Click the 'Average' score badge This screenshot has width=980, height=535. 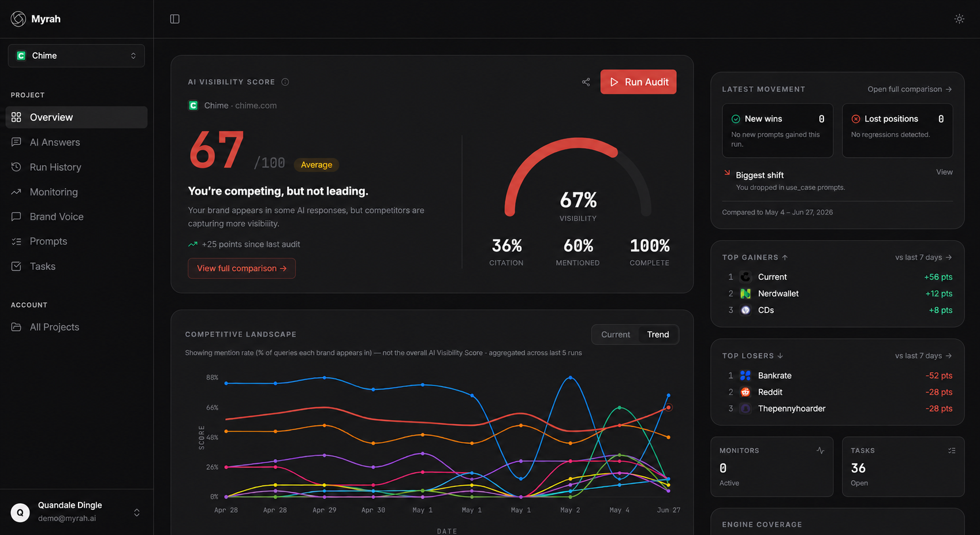[x=316, y=165]
